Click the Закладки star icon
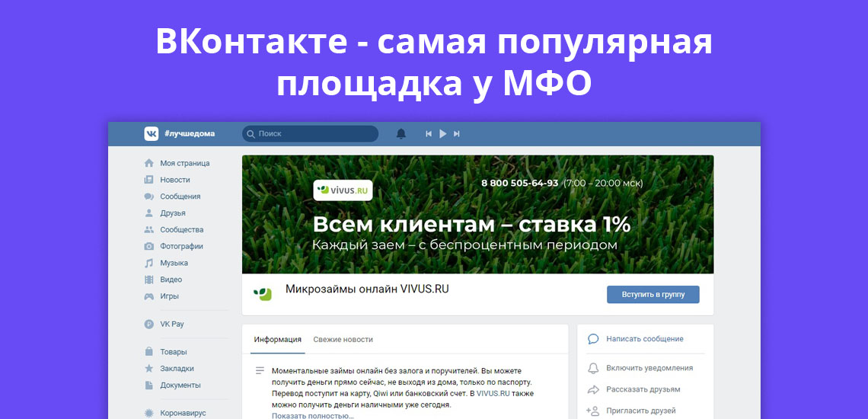868x419 pixels. point(149,368)
